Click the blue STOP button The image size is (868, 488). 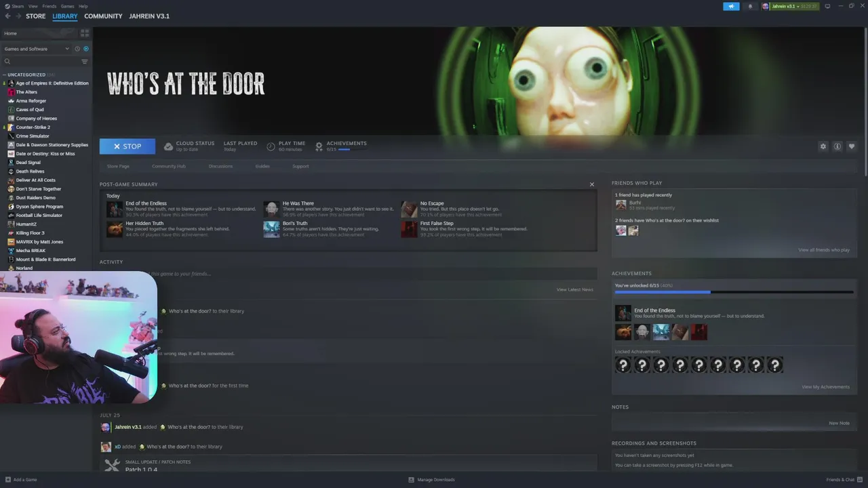(127, 146)
